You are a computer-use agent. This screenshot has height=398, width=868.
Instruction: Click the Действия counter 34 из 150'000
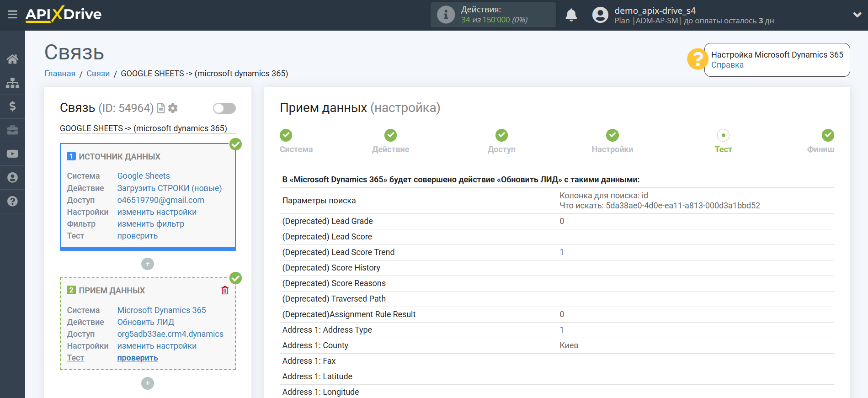pyautogui.click(x=494, y=20)
